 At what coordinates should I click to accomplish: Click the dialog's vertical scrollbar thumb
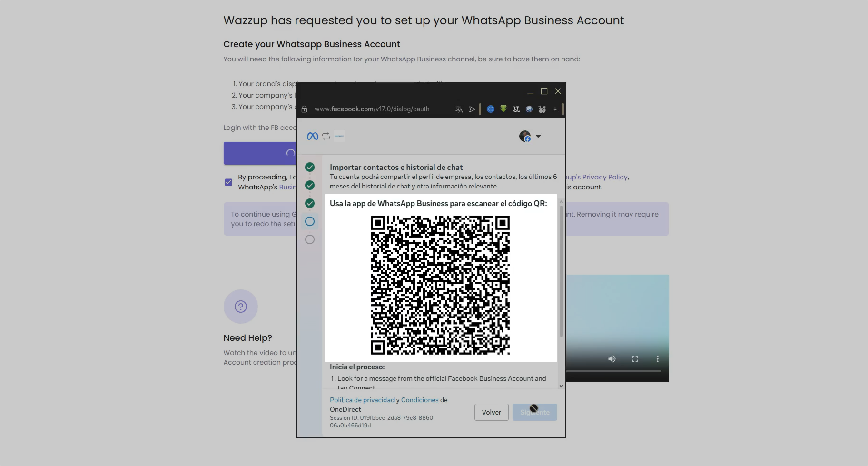click(561, 270)
